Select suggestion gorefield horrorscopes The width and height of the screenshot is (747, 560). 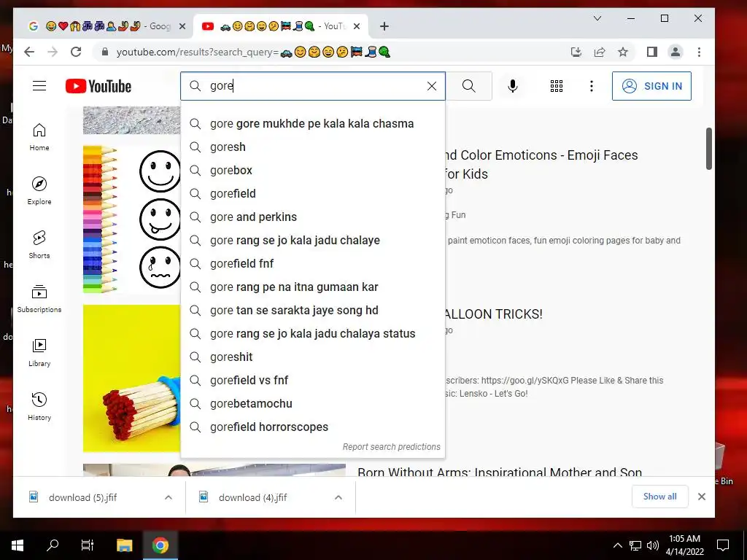pyautogui.click(x=312, y=427)
